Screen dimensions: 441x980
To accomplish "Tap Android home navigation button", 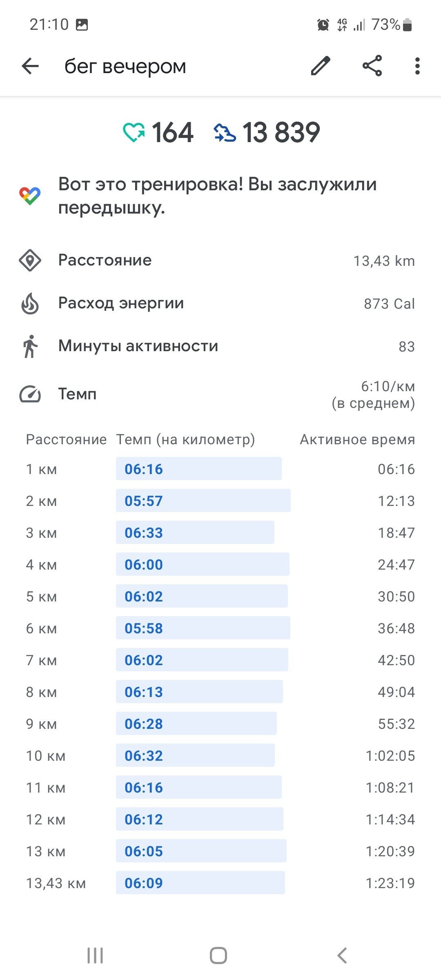I will (218, 955).
